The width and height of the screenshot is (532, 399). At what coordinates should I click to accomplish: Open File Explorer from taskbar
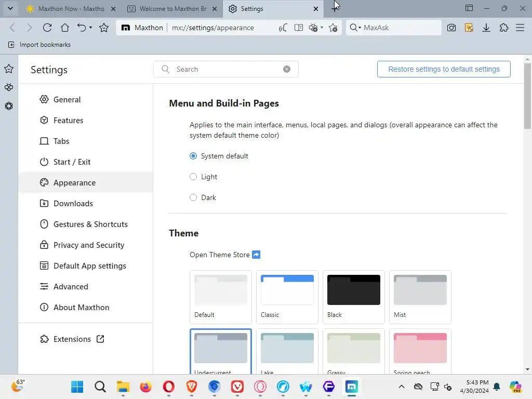click(x=123, y=387)
